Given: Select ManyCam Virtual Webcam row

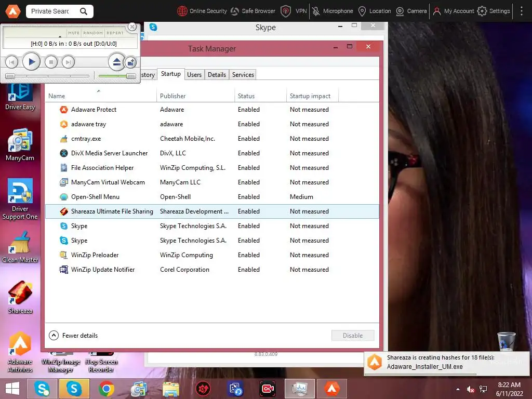Looking at the screenshot, I should 212,182.
